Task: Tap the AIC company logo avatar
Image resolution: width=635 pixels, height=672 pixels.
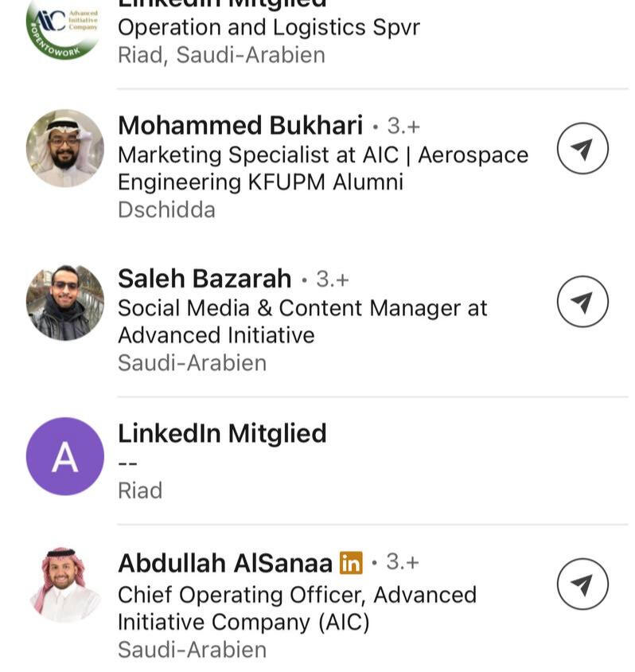Action: point(63,29)
